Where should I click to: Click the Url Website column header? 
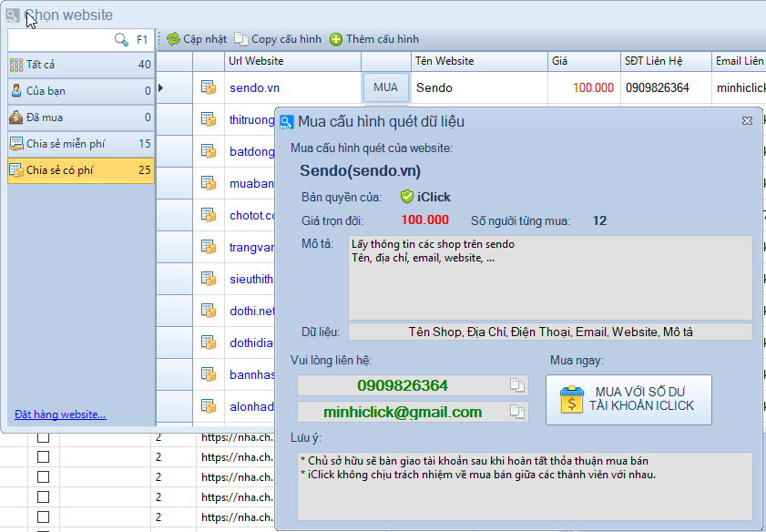click(x=292, y=61)
